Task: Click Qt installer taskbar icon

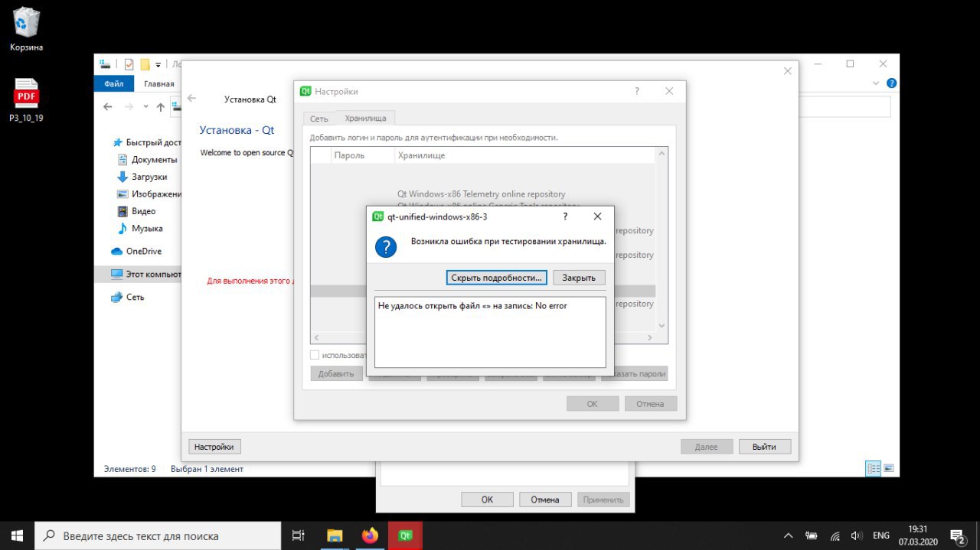Action: [406, 535]
